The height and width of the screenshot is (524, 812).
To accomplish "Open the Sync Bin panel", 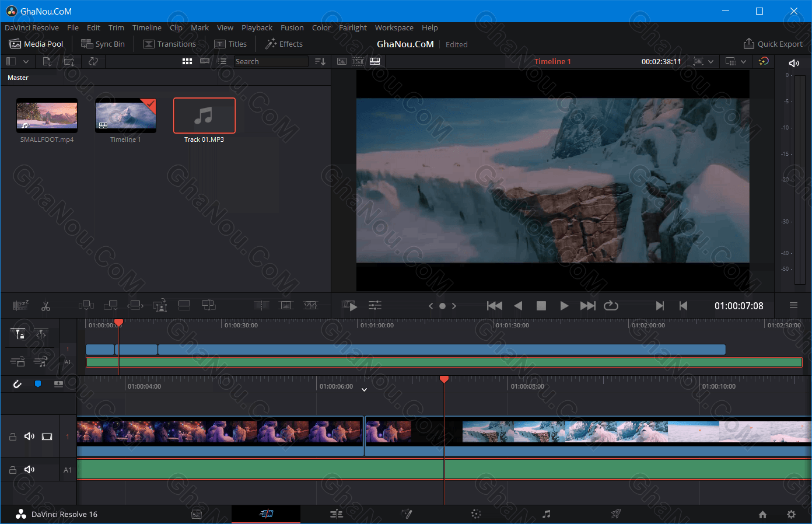I will [103, 44].
